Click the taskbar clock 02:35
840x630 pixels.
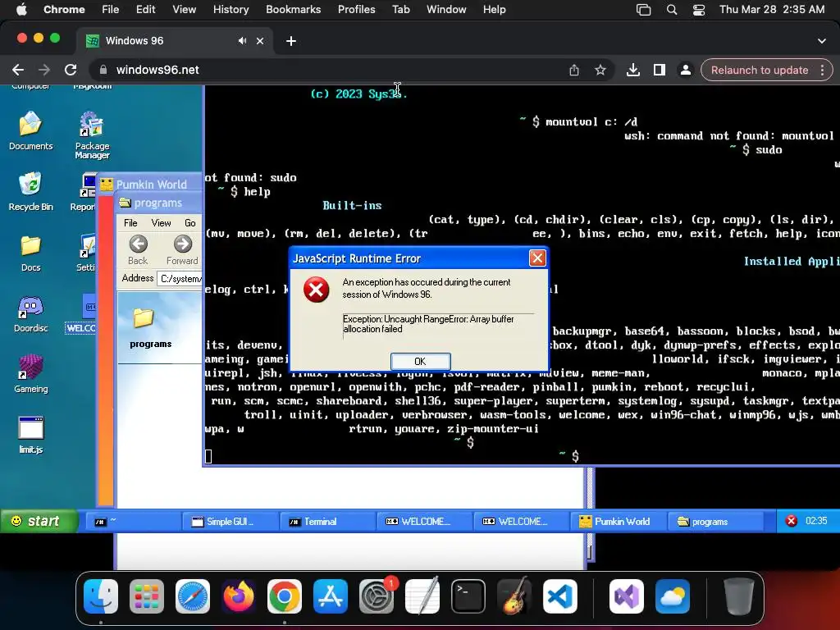click(816, 521)
